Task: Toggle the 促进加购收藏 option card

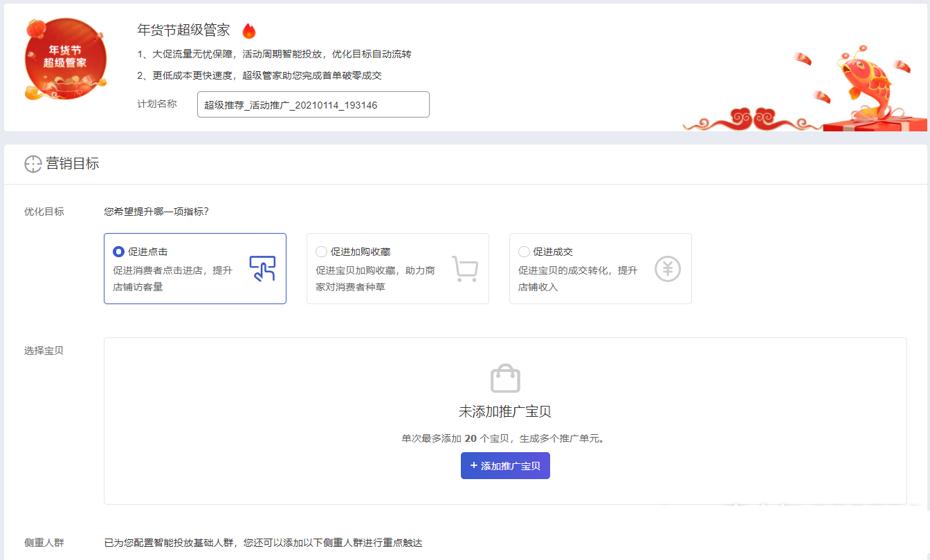Action: pos(398,268)
